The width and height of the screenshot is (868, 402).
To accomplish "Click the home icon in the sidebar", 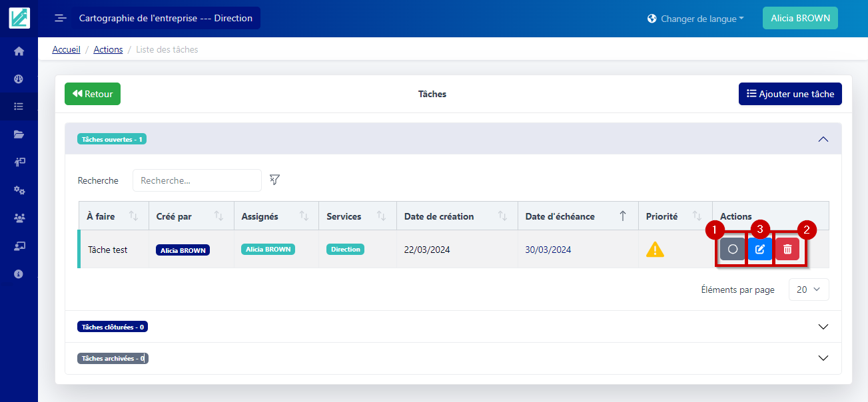I will [19, 51].
